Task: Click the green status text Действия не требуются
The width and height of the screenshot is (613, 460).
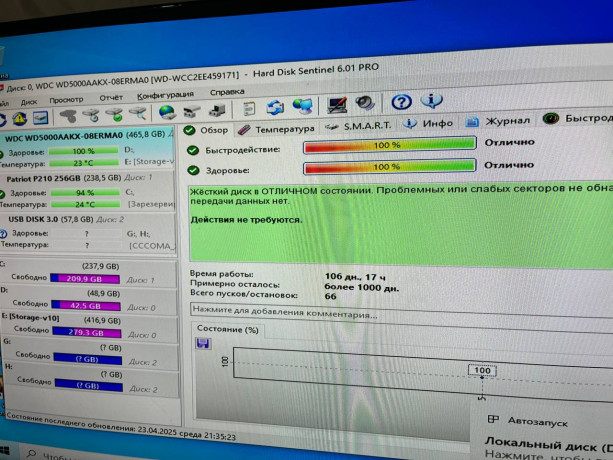Action: 247,220
